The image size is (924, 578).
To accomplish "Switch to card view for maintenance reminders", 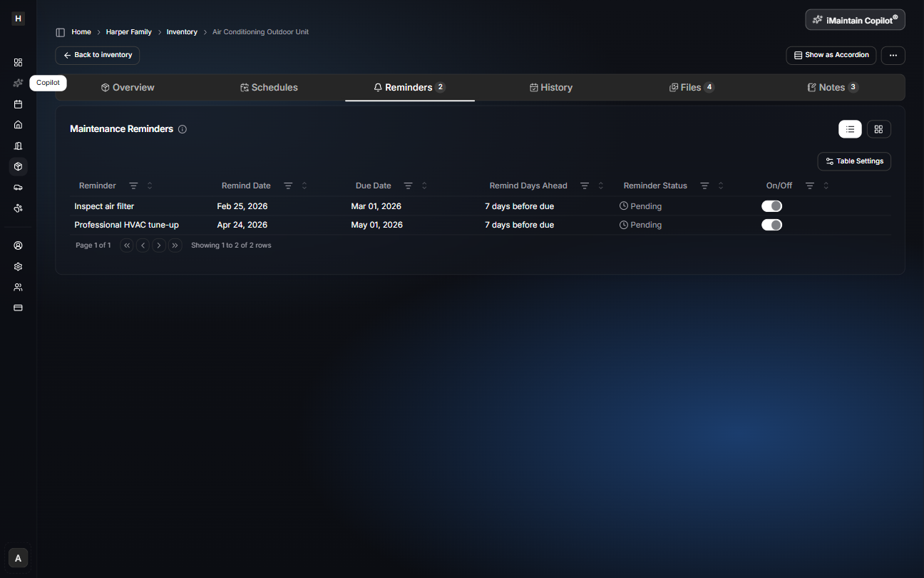I will point(878,129).
